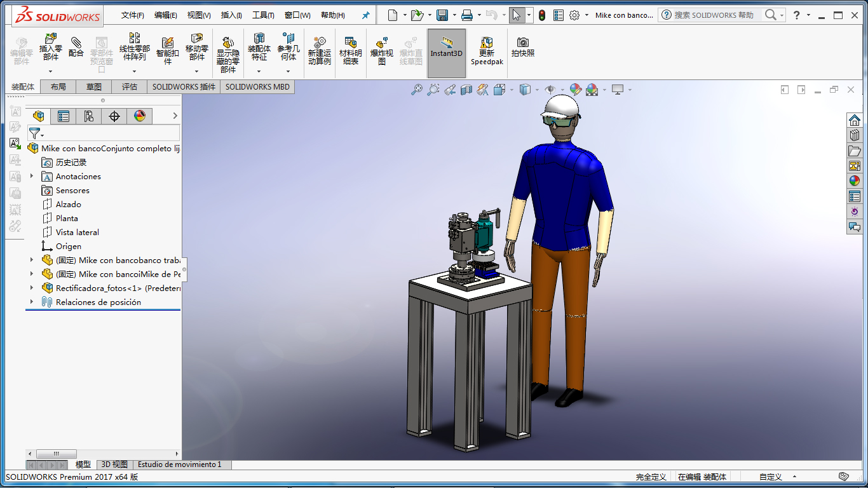Toggle Instant3D mode

(447, 53)
